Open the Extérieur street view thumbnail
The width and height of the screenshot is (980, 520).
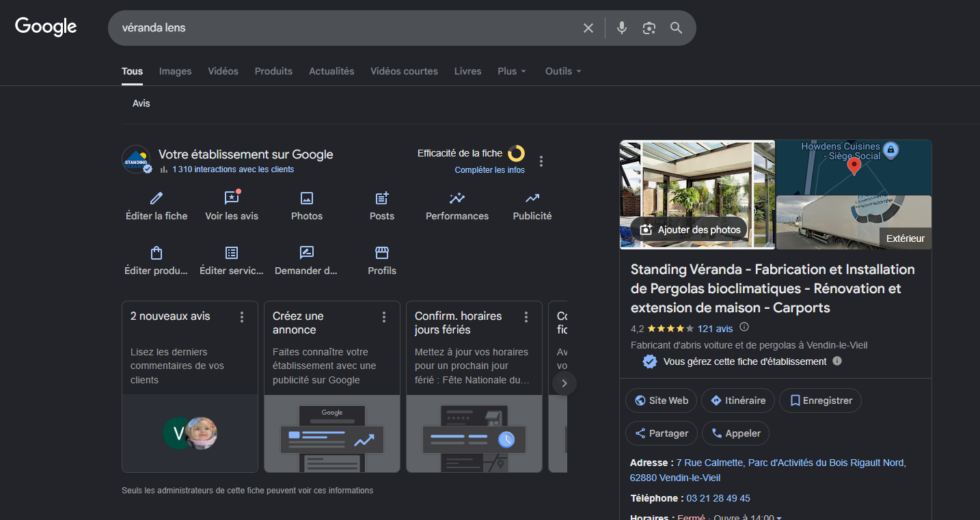point(854,223)
